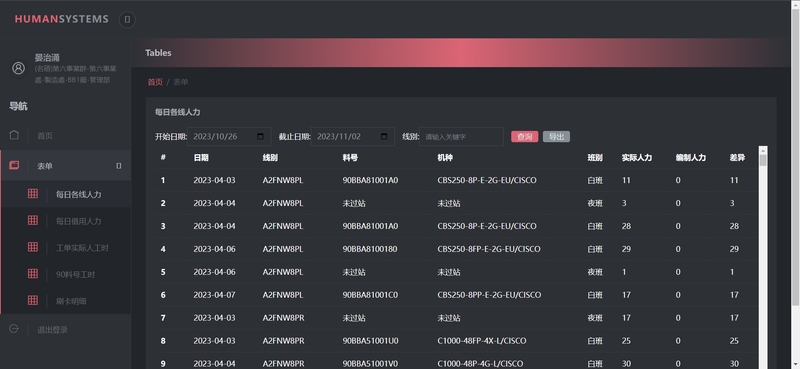This screenshot has height=369, width=800.
Task: Click the grid icon beside 每日各线人力
Action: coord(33,193)
